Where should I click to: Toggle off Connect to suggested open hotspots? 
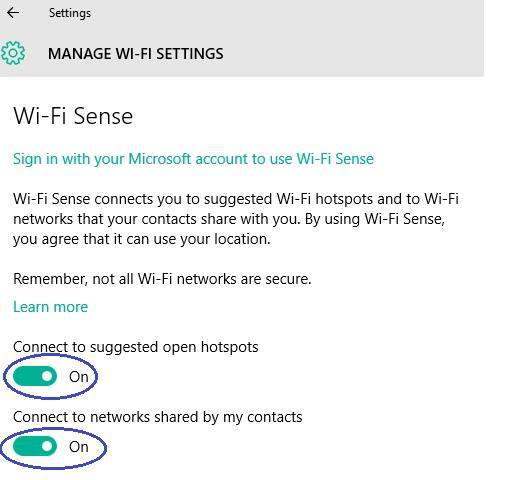pos(35,376)
